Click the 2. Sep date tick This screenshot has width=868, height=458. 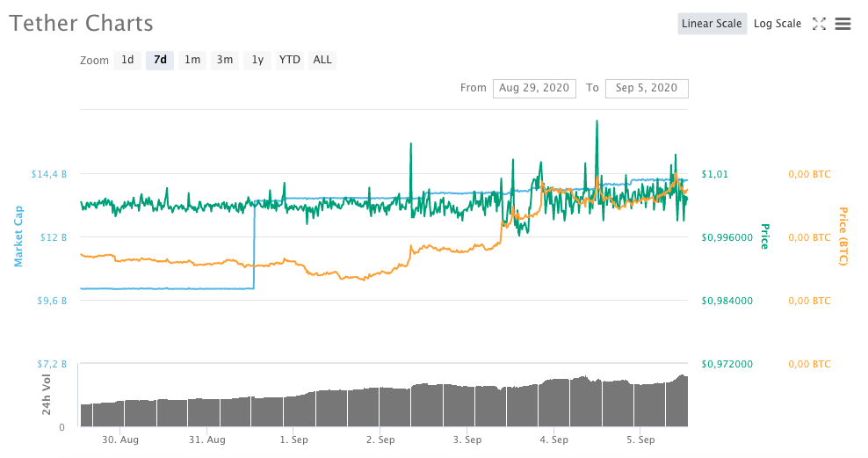380,440
